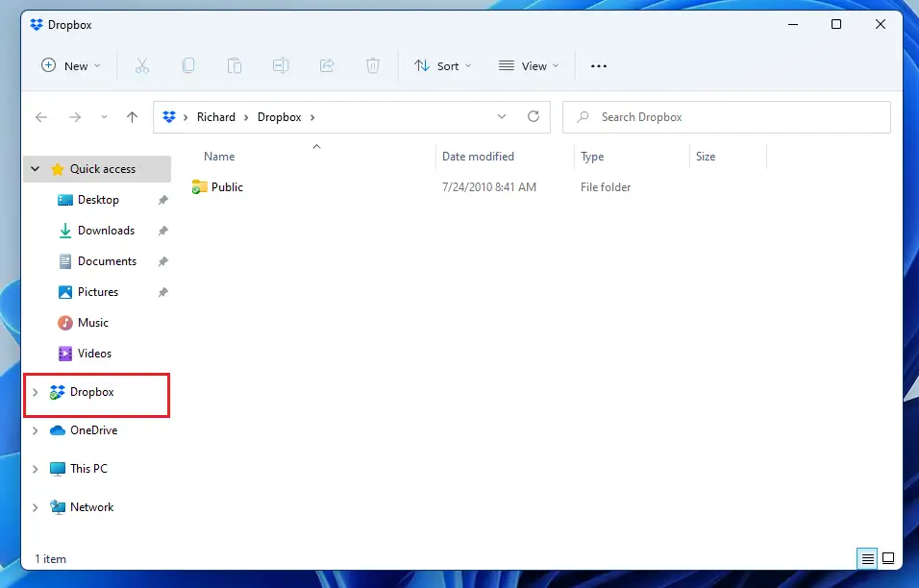Click the search magnifier icon
919x588 pixels.
582,117
